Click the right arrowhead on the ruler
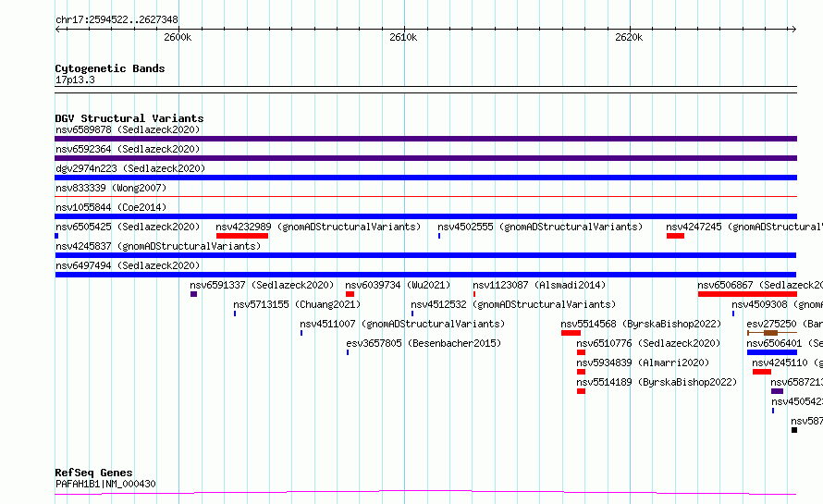This screenshot has height=504, width=823. pos(793,30)
